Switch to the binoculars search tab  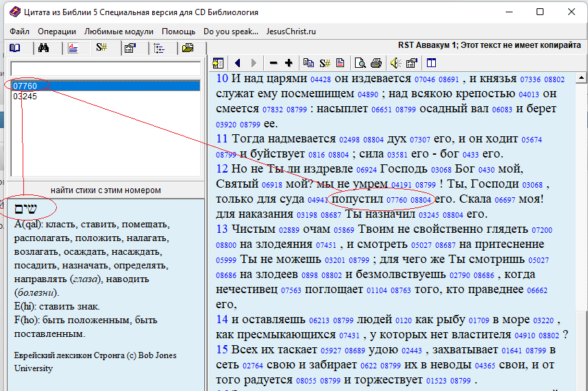(43, 48)
